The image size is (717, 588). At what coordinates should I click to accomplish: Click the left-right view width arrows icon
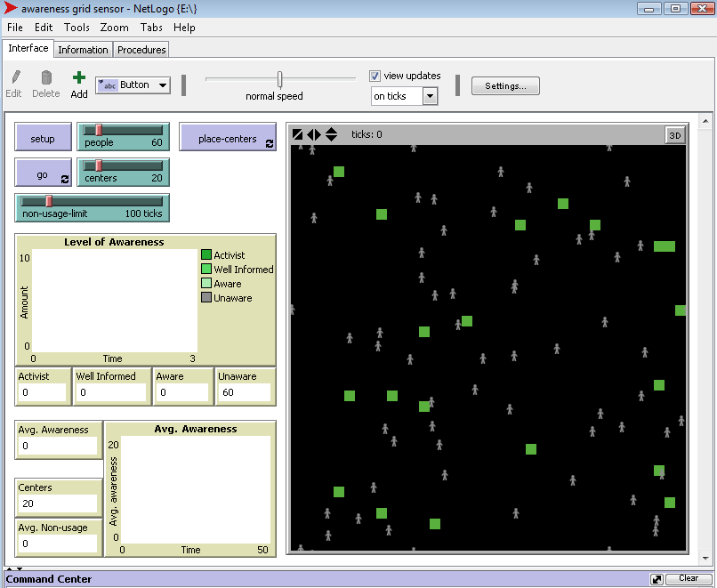(x=314, y=134)
